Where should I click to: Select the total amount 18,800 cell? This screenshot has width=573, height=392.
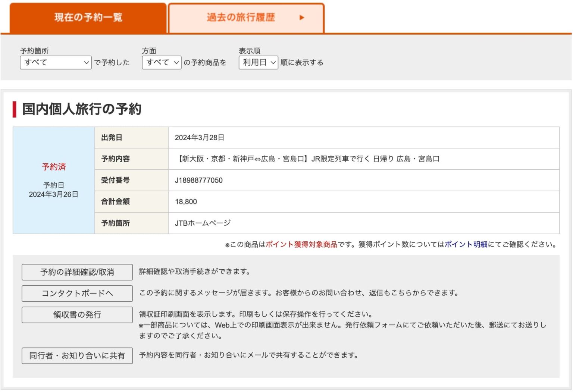coord(186,202)
